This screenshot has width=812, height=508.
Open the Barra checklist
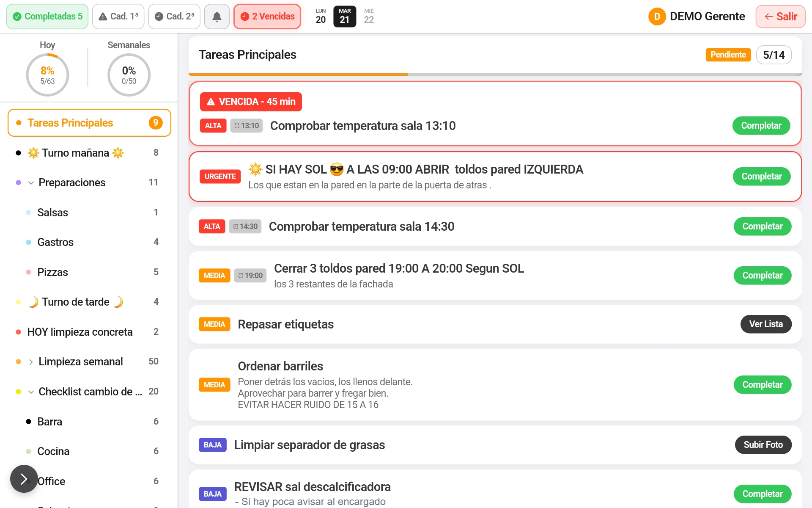pyautogui.click(x=89, y=422)
